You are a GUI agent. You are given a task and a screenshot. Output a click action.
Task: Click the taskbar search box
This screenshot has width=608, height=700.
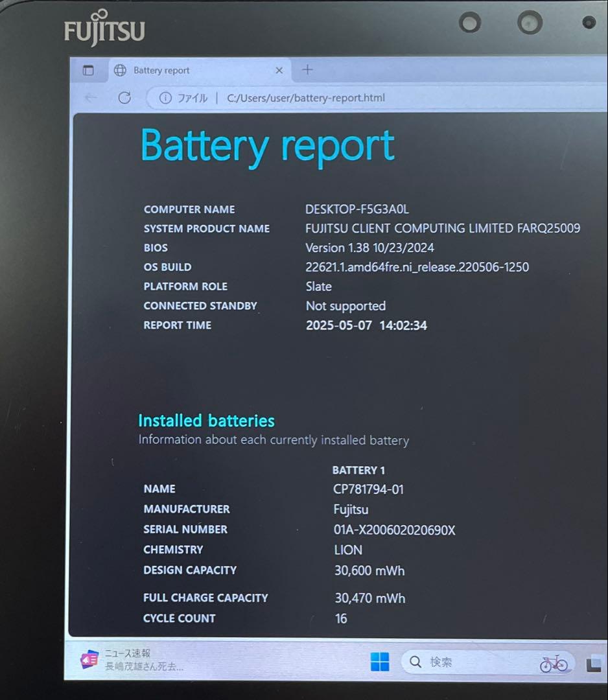(487, 662)
